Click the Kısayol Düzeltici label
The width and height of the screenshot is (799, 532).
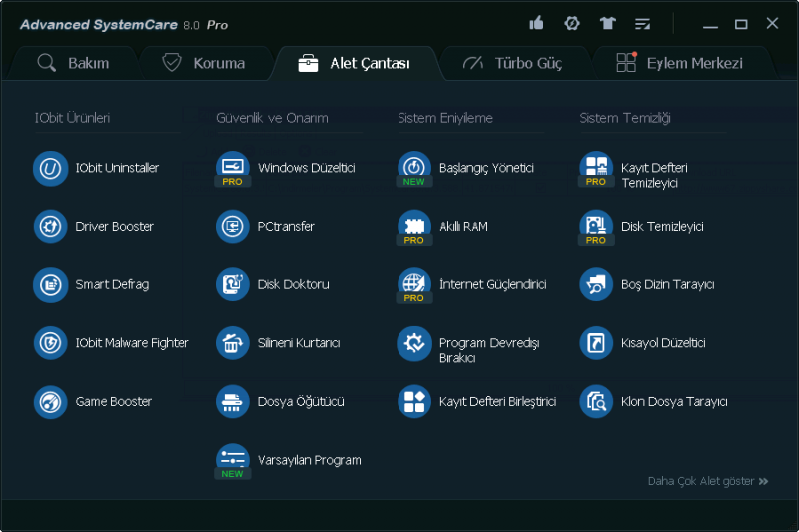663,343
